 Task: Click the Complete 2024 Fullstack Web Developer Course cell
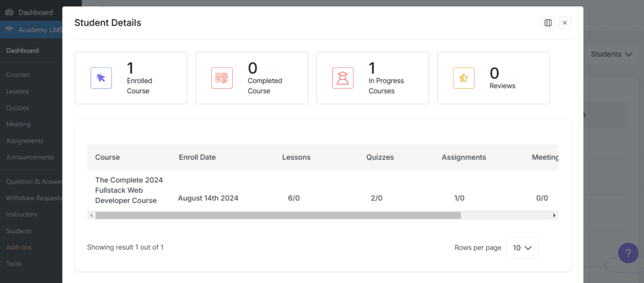pos(129,190)
